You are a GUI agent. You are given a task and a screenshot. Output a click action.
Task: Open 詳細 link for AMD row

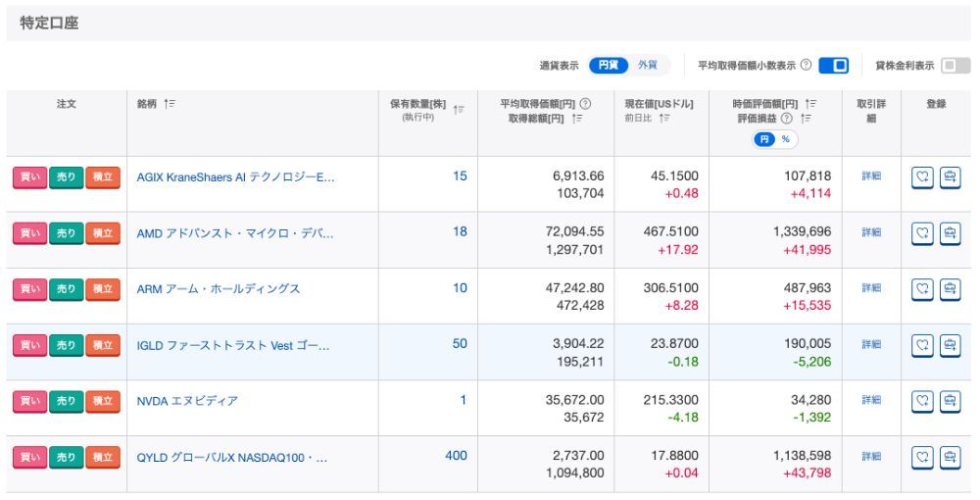(871, 232)
